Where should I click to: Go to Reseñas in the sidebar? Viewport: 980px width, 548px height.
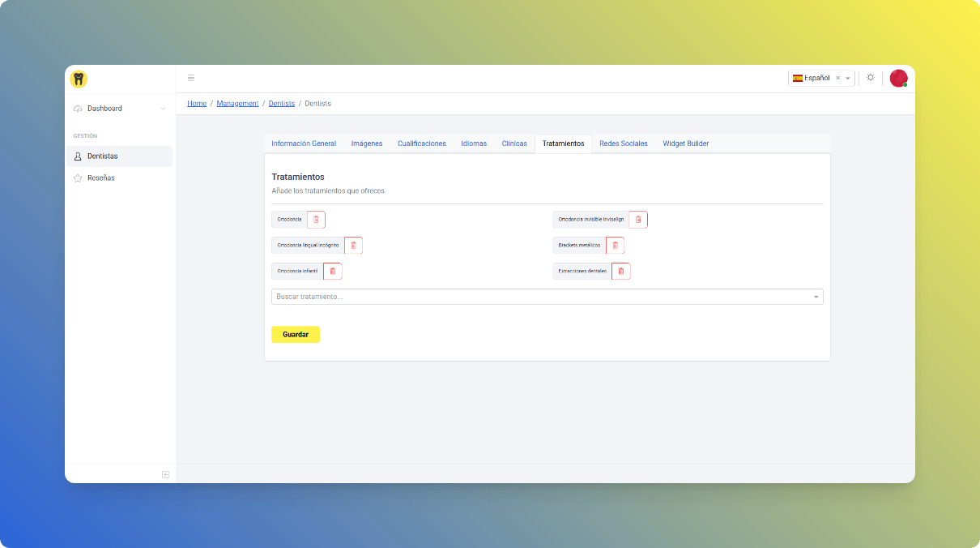(101, 178)
